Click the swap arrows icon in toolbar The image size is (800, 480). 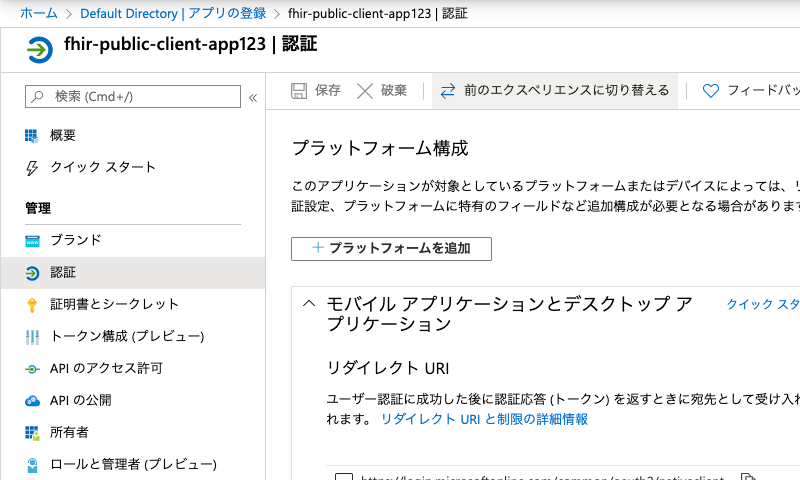(448, 91)
